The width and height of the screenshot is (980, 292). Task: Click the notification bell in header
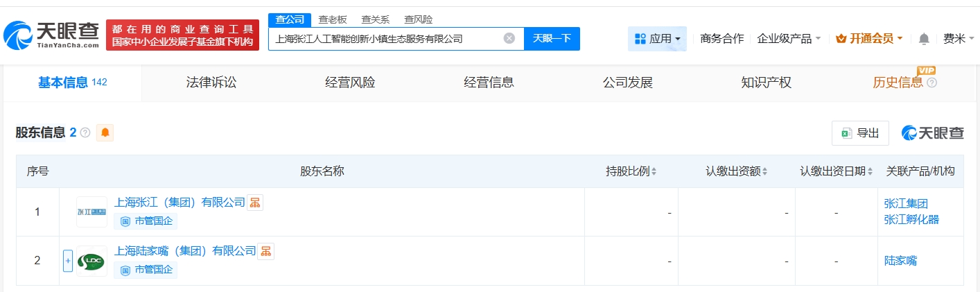pos(924,39)
